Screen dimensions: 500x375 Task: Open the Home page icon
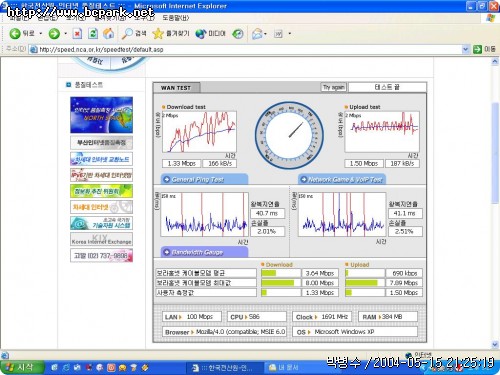pos(108,33)
